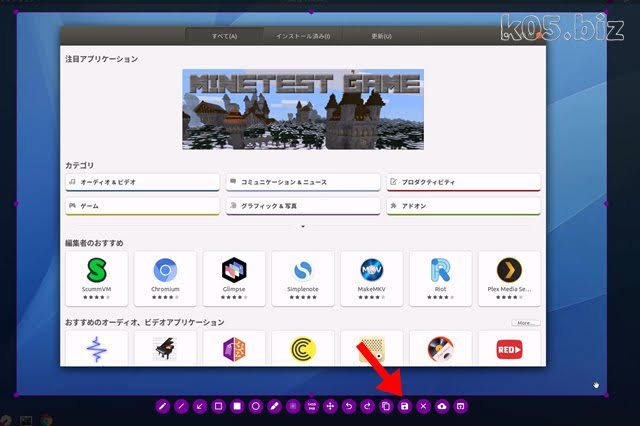Image resolution: width=640 pixels, height=426 pixels.
Task: Select the circle drawing tool
Action: pyautogui.click(x=256, y=406)
